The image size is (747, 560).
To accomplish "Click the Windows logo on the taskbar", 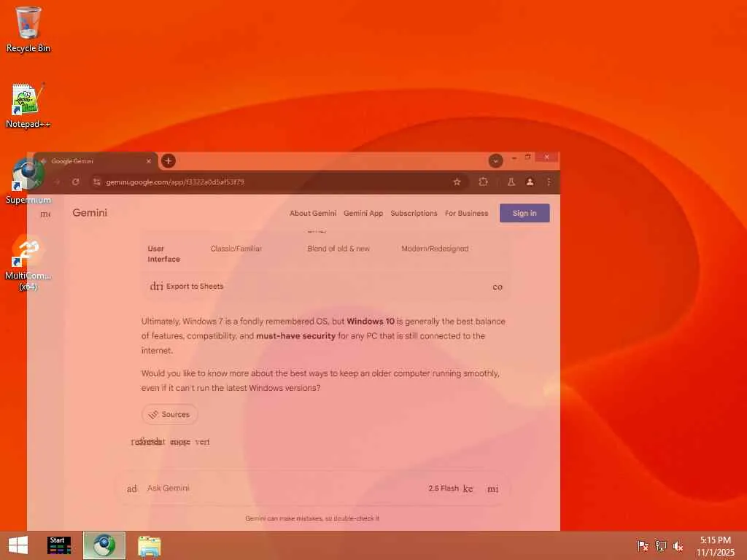I will click(18, 545).
